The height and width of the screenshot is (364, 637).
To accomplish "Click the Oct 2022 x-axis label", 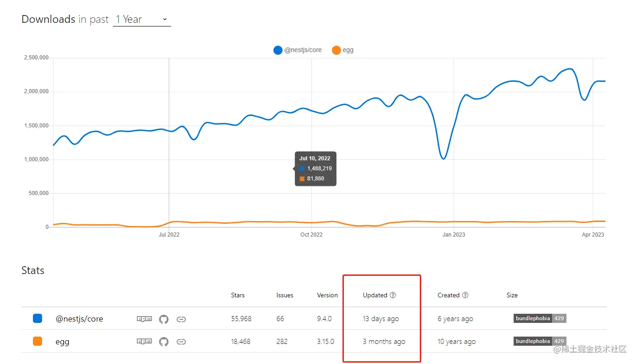I will point(311,234).
